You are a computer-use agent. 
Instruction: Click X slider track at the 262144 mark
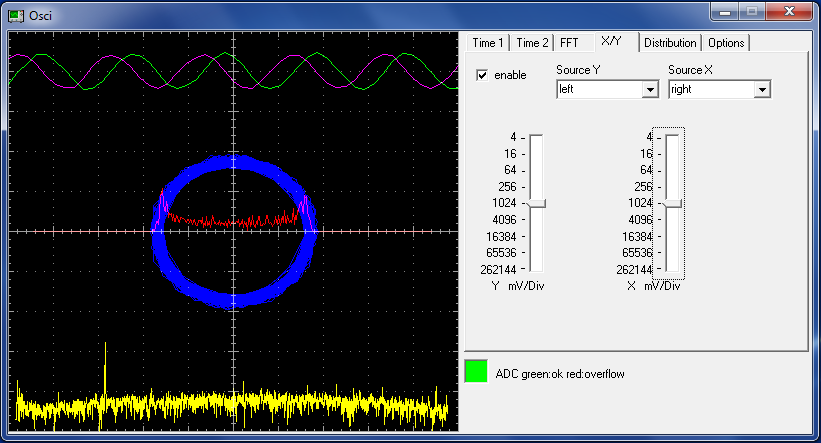click(x=672, y=268)
